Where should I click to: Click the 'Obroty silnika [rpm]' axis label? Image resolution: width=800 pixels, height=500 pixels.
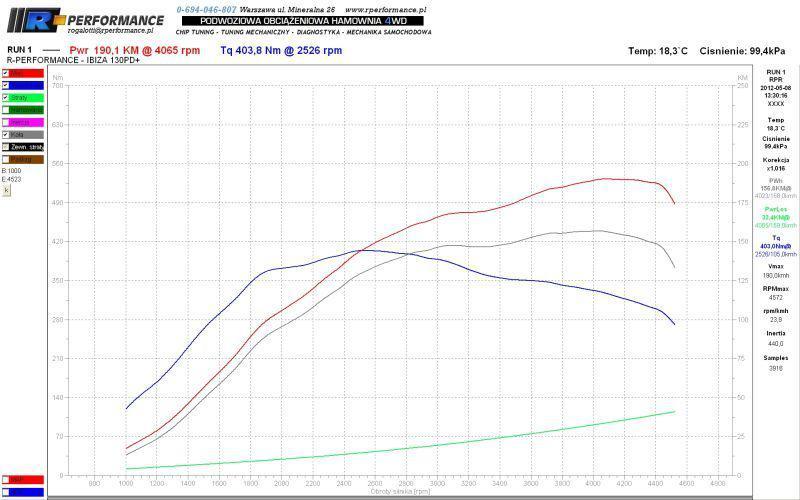tap(400, 492)
